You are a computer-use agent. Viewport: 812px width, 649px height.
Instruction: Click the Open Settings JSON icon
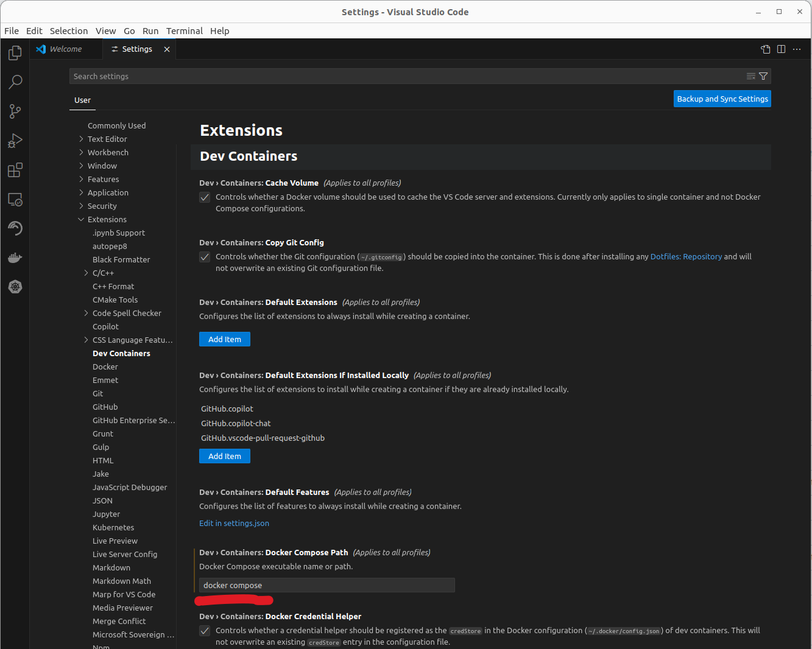tap(765, 49)
